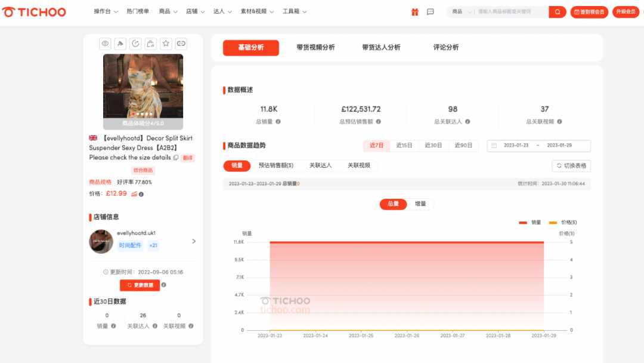Switch to 带货视频分析 tab
The width and height of the screenshot is (644, 363).
(x=315, y=48)
